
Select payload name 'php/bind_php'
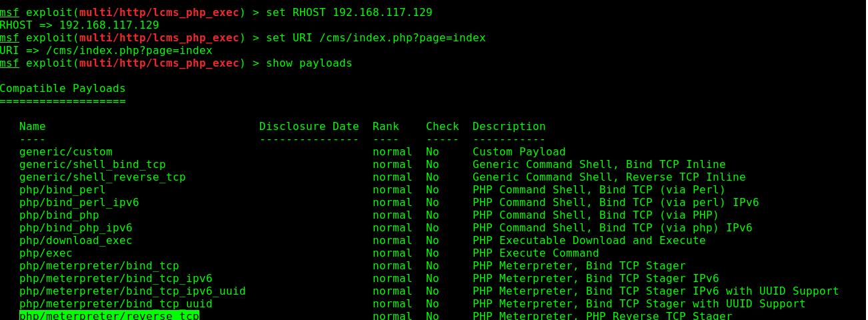click(x=59, y=215)
